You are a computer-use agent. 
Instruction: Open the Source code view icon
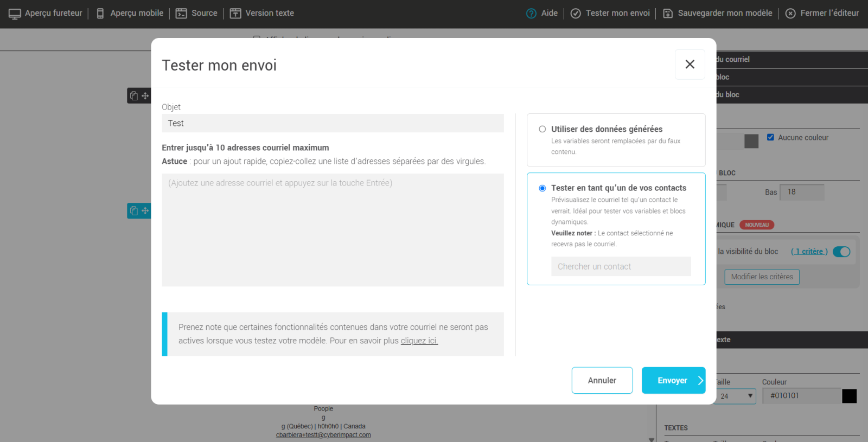tap(181, 14)
